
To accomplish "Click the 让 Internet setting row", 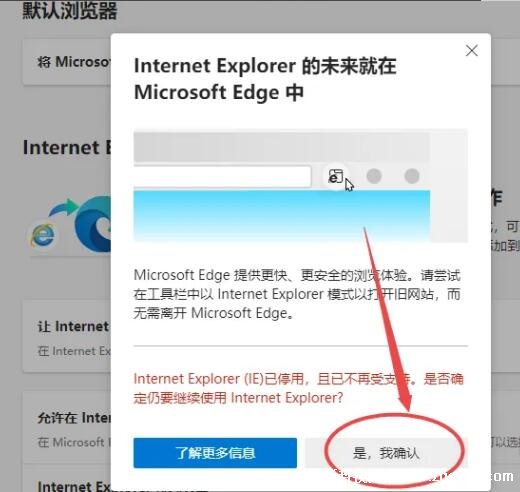I will tap(67, 337).
